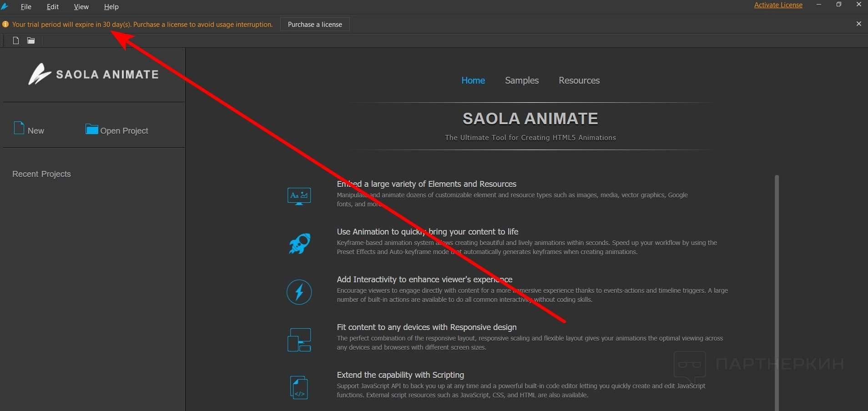Click 'Extend the capability with Scripting' heading

click(400, 375)
